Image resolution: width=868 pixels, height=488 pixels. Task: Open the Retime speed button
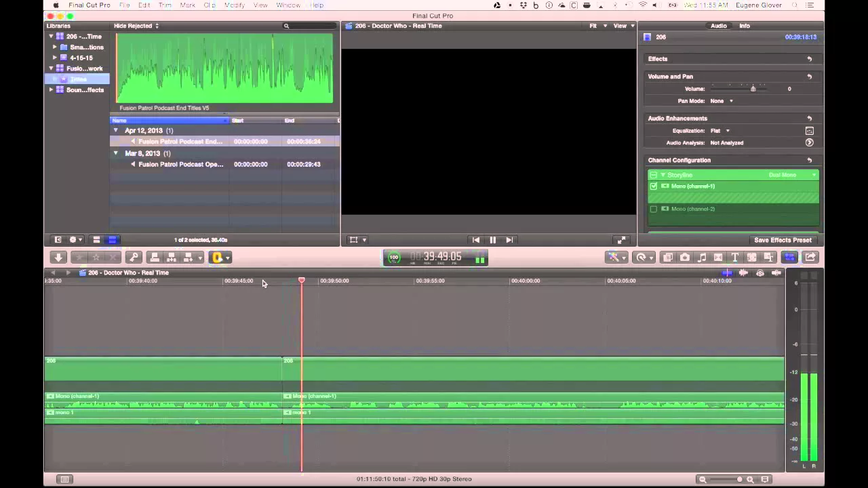tap(644, 258)
